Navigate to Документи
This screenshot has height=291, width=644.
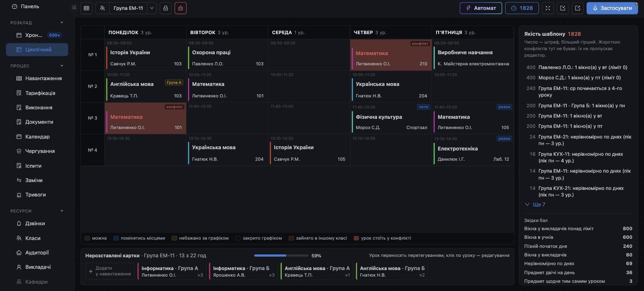(37, 122)
